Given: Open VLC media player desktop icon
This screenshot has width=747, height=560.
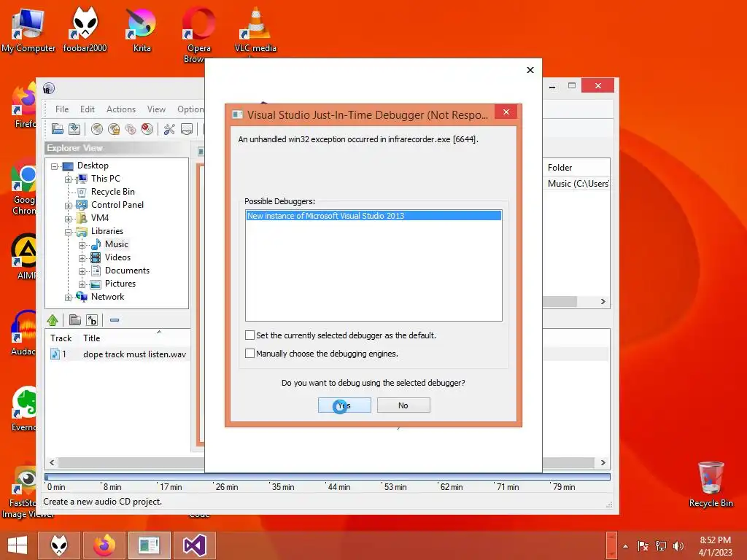Looking at the screenshot, I should 255,28.
